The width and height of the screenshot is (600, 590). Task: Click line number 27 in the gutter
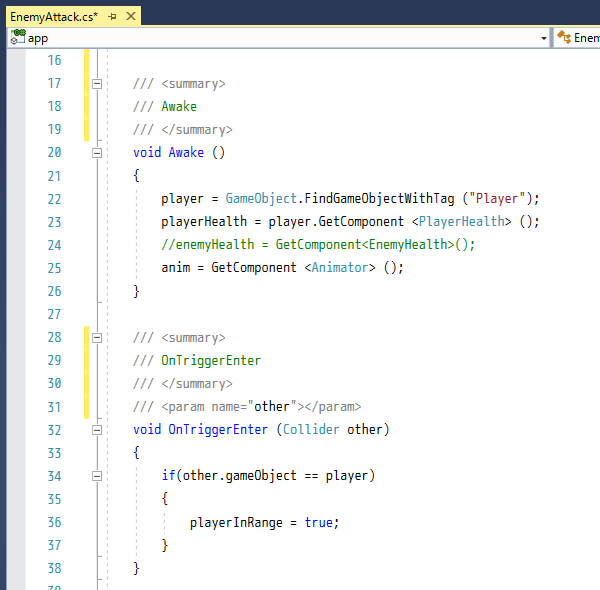54,315
